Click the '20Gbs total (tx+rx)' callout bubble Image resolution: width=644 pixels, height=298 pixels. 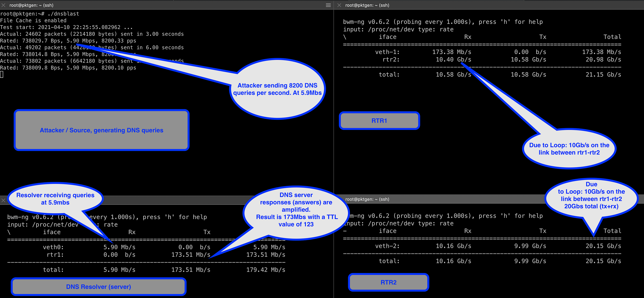click(x=591, y=199)
